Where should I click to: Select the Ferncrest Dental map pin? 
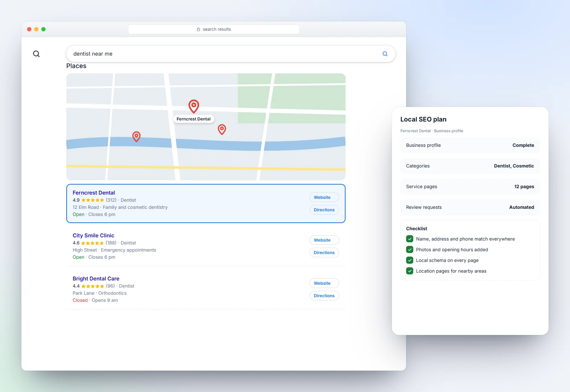pyautogui.click(x=194, y=106)
